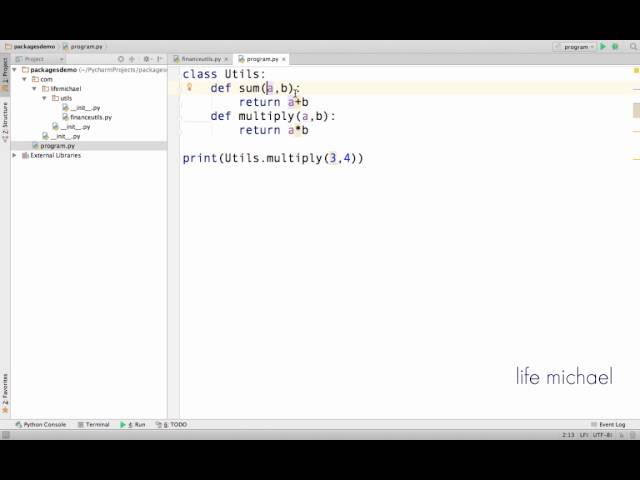
Task: Toggle the Structure side tool window tab
Action: 5,122
